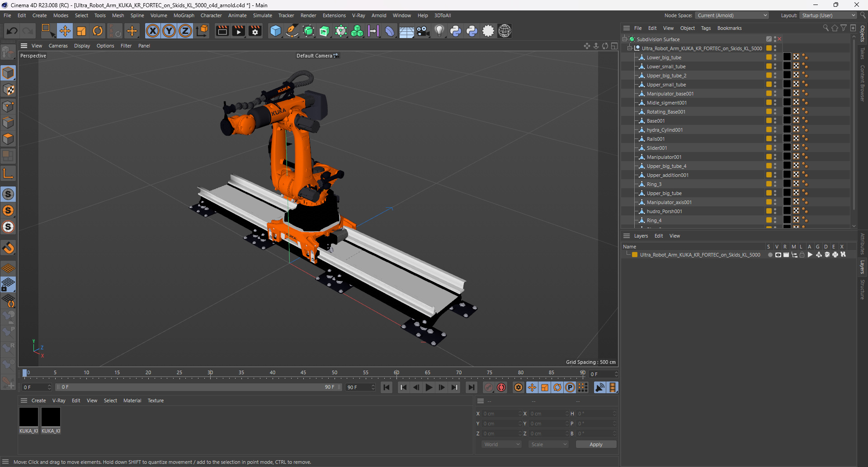Click the globe icon in toolbar
The image size is (868, 467).
pos(505,31)
